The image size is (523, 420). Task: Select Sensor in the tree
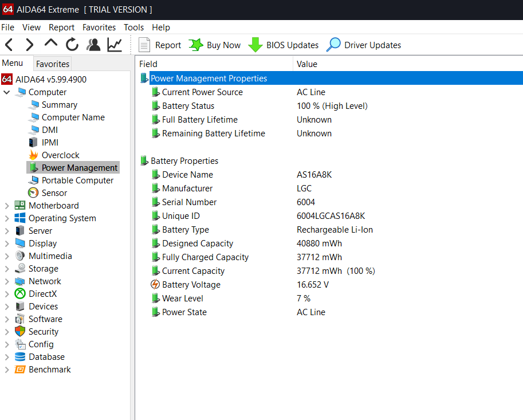54,193
